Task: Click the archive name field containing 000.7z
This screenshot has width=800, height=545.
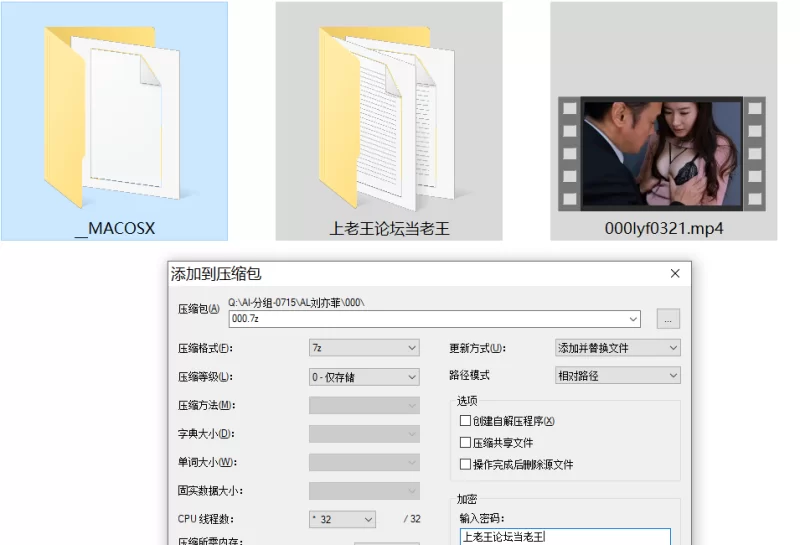Action: (x=434, y=319)
